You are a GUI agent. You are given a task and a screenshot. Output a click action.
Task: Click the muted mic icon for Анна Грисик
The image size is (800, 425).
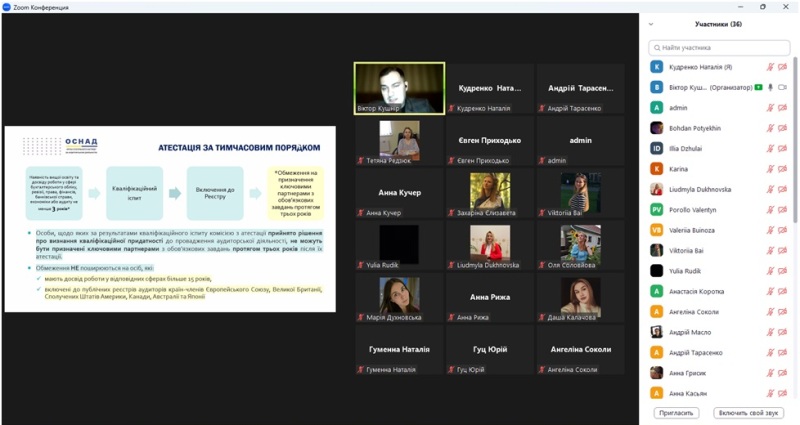pyautogui.click(x=770, y=373)
